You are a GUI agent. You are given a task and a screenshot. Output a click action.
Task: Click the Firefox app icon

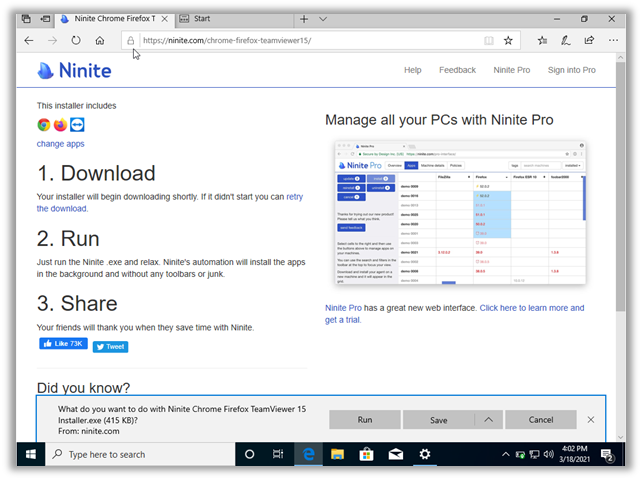[x=61, y=125]
